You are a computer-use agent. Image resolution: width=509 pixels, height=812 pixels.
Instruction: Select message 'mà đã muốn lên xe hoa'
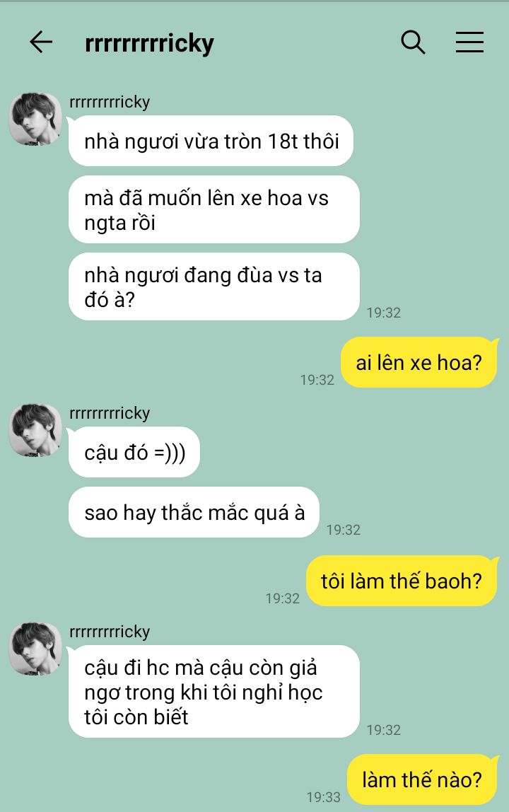pos(214,210)
